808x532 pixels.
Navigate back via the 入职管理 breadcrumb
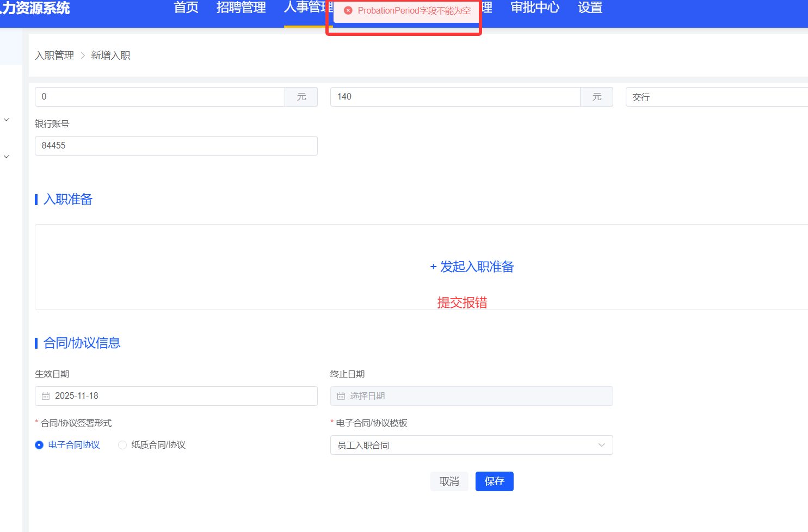coord(54,55)
